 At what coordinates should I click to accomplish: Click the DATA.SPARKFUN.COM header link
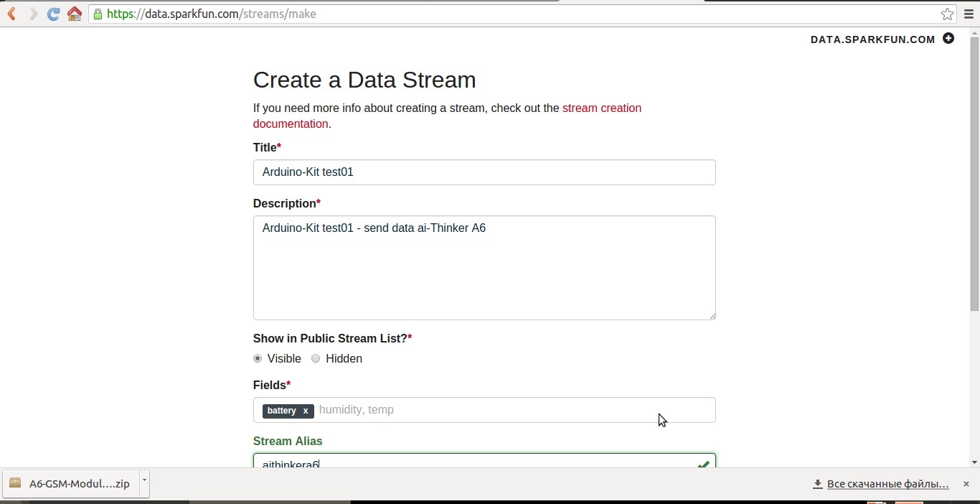point(872,39)
